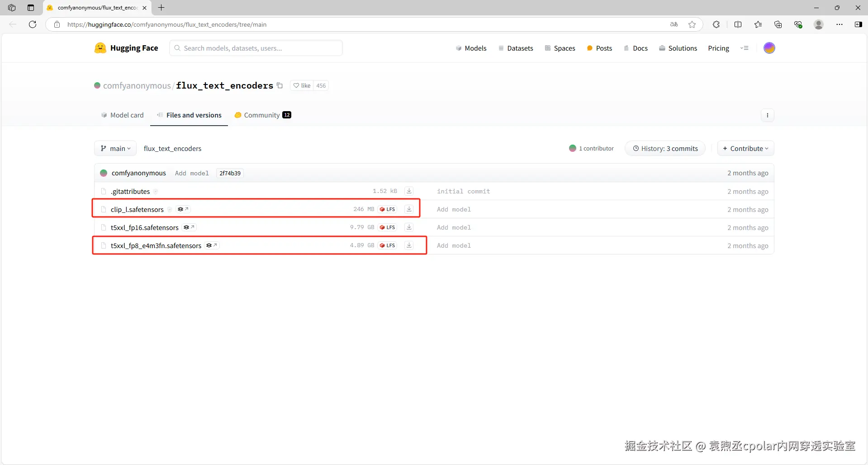This screenshot has height=465, width=868.
Task: Select the Files and versions tab
Action: tap(189, 115)
